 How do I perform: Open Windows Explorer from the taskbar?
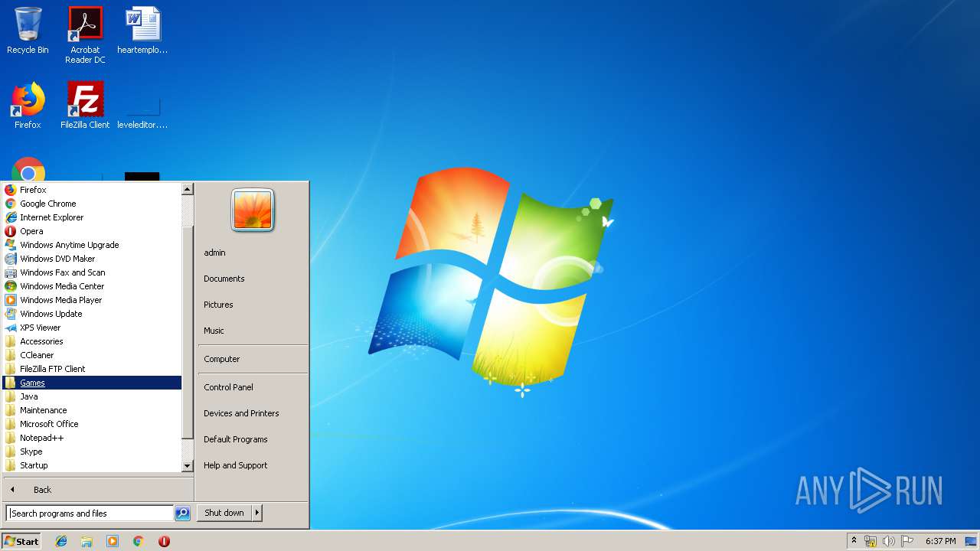tap(87, 541)
